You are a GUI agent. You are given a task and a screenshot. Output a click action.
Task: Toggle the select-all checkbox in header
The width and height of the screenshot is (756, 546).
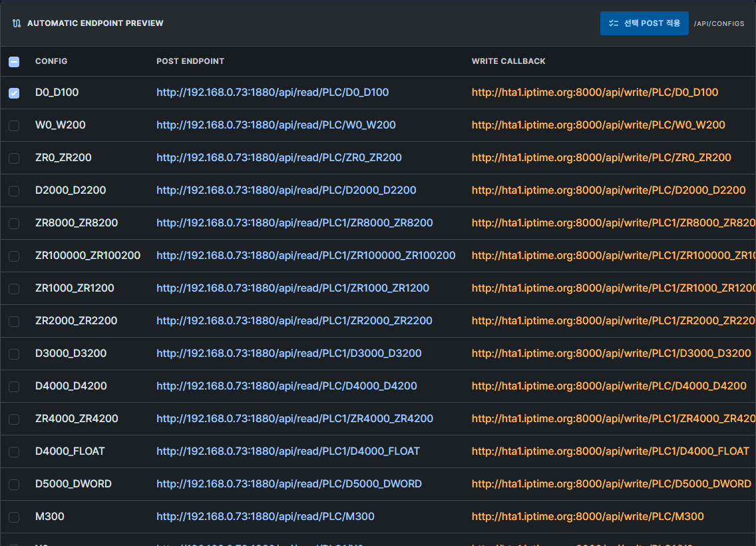[x=14, y=62]
